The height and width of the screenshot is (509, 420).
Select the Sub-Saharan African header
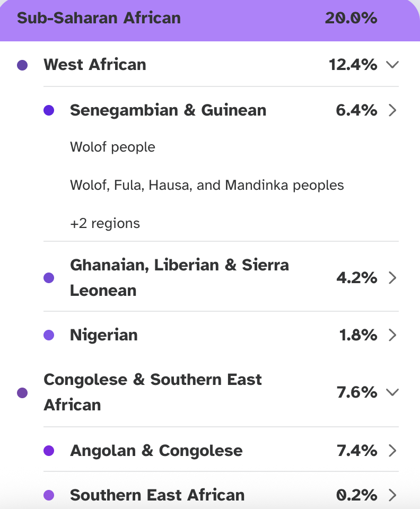pos(99,18)
